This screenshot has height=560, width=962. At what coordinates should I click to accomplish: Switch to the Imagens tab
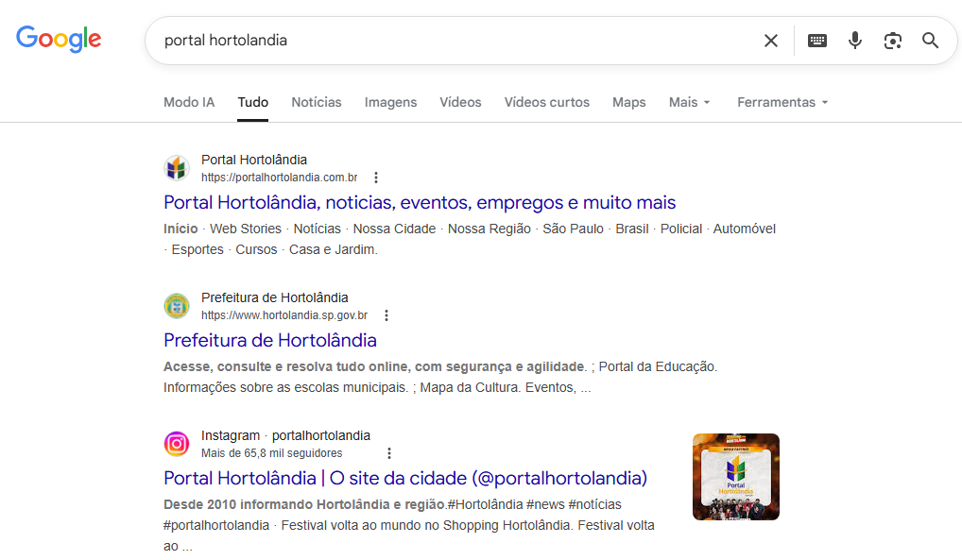coord(390,102)
